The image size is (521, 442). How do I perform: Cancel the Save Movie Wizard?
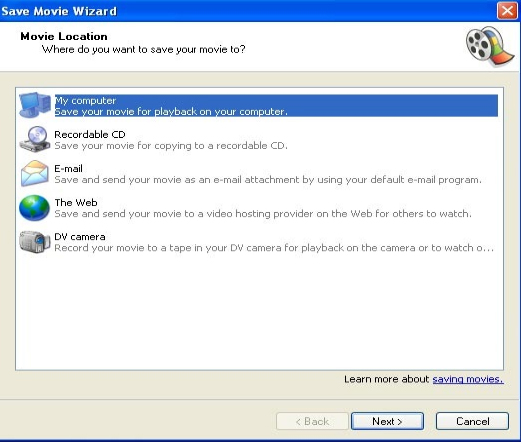point(472,421)
